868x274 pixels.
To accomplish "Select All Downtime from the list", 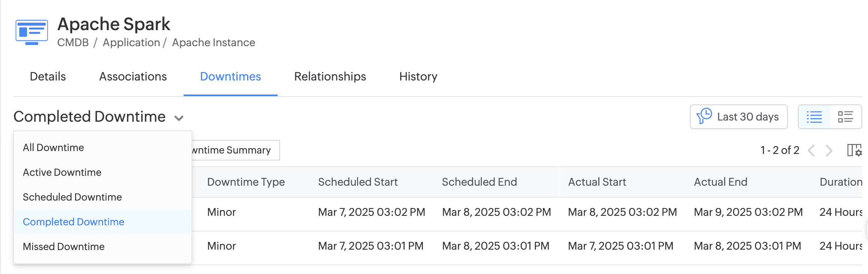I will point(53,148).
